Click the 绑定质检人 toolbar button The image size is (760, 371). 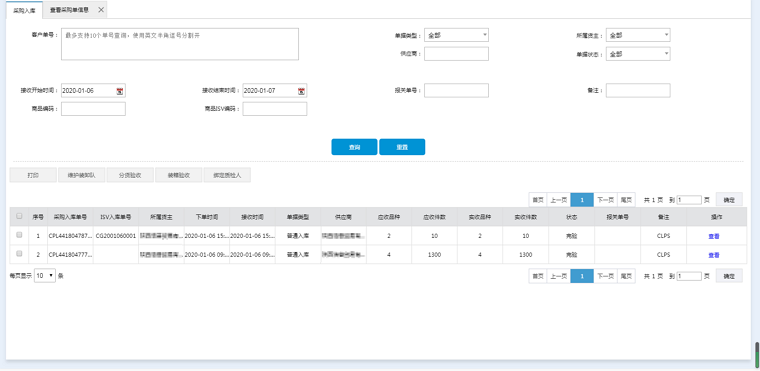[x=227, y=176]
